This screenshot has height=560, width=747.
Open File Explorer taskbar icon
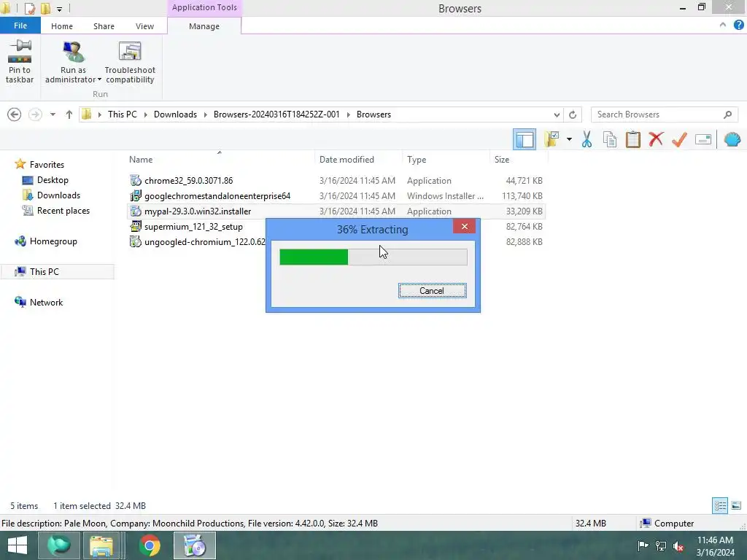(x=101, y=545)
